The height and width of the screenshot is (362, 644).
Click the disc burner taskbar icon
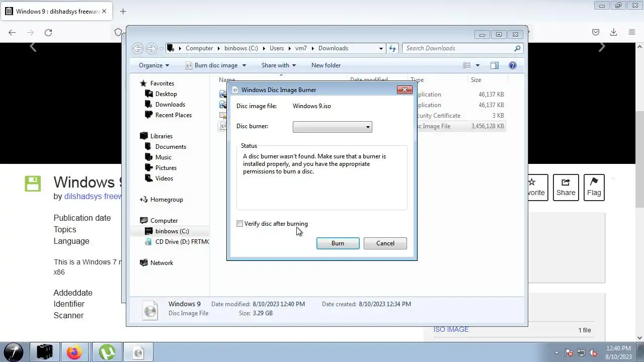(x=138, y=352)
